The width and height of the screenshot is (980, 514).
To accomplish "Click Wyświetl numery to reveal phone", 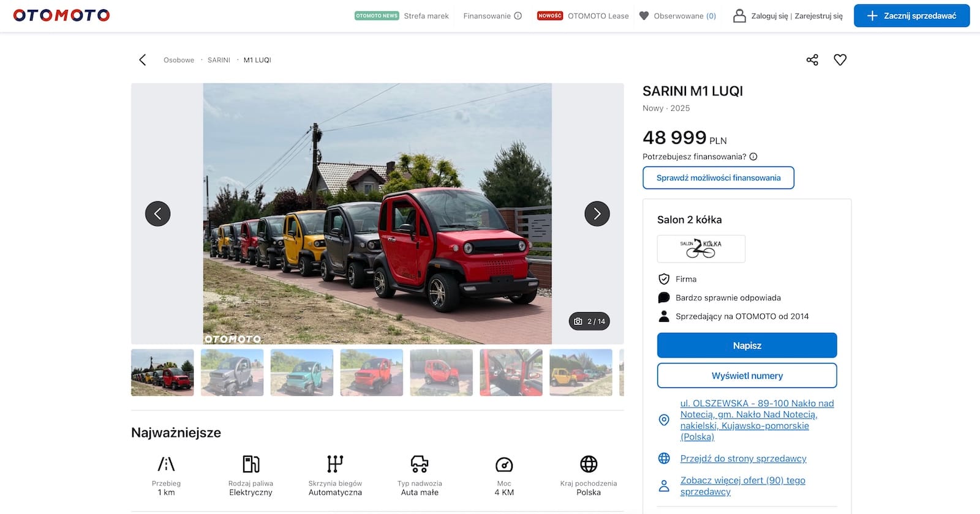I will 747,376.
